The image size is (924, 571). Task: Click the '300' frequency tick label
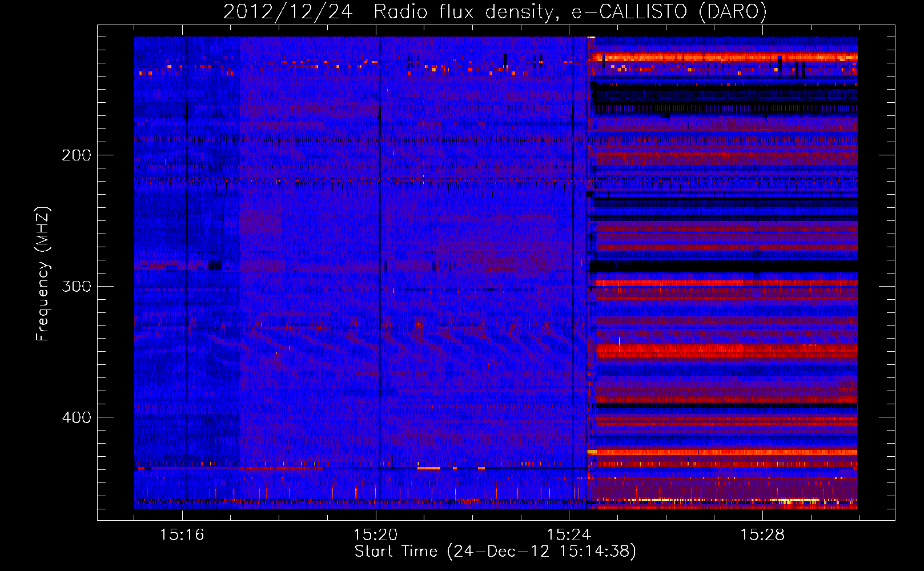pyautogui.click(x=76, y=286)
